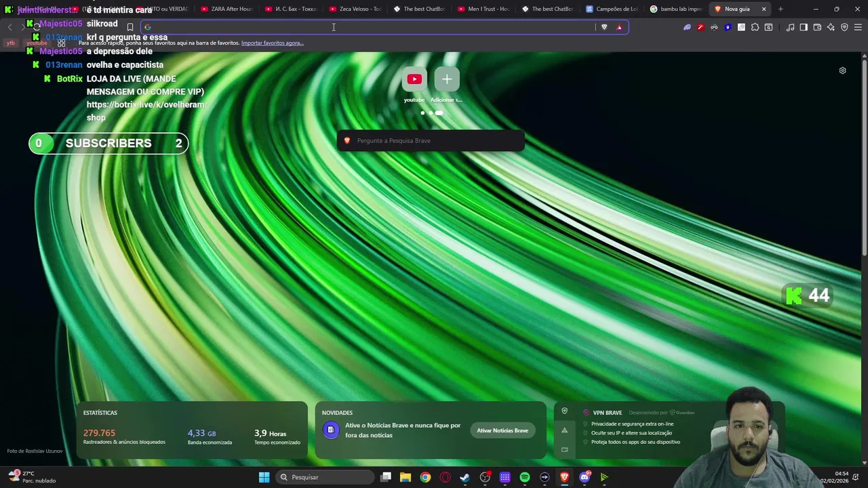Close the 'Nova guia' tab
Screen dimensions: 868x488
point(764,9)
